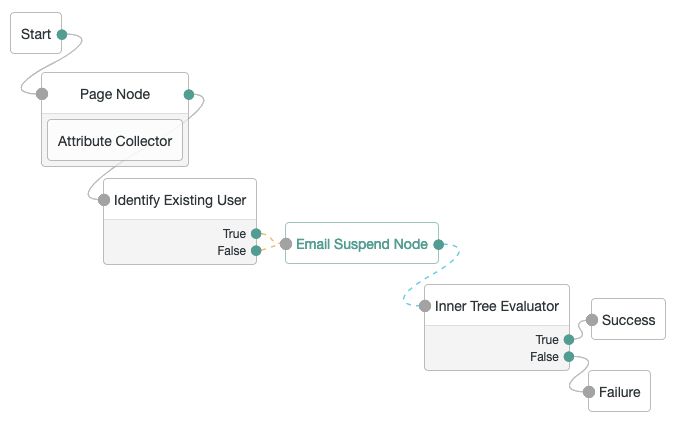
Task: Click Identify Existing User gray input connector
Action: point(104,200)
